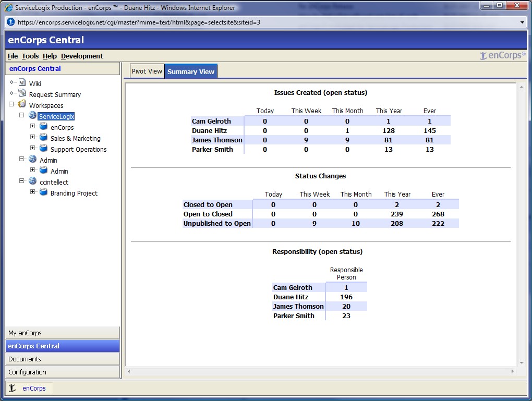The height and width of the screenshot is (401, 532).
Task: Click the ServiceLogix globe icon
Action: pyautogui.click(x=32, y=115)
